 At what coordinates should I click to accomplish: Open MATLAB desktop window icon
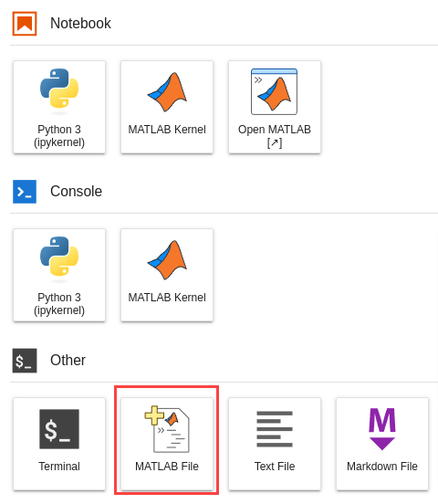tap(274, 91)
